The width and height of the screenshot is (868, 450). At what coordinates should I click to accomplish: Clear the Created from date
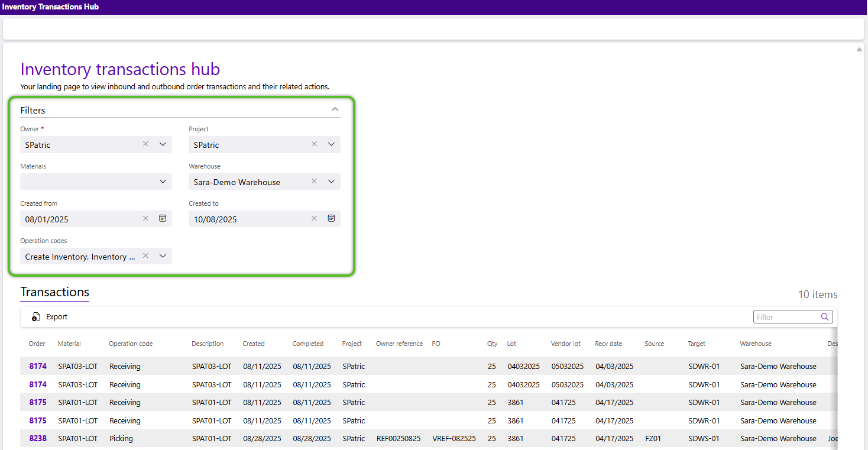tap(145, 219)
